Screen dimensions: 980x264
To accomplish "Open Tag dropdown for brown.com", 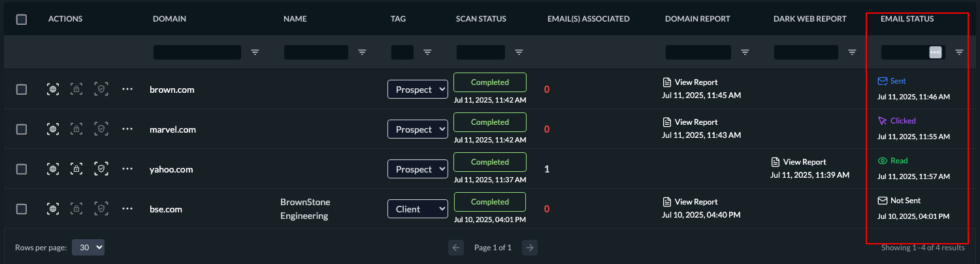I will (x=417, y=90).
